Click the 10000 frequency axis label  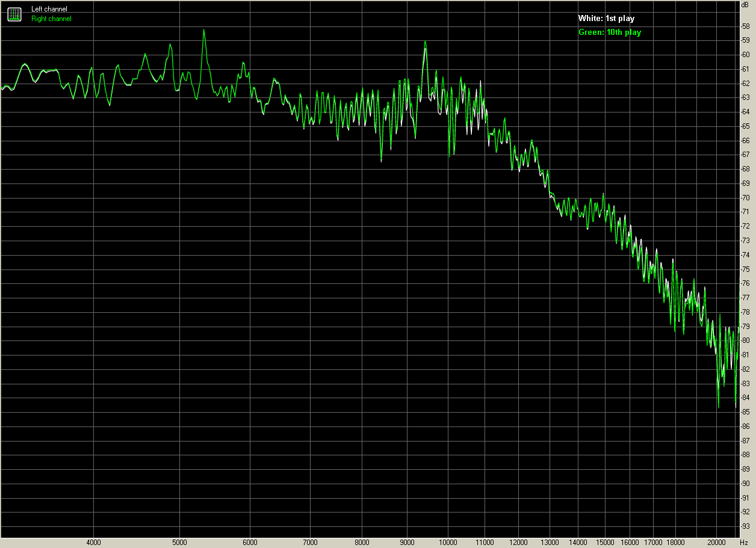click(448, 543)
